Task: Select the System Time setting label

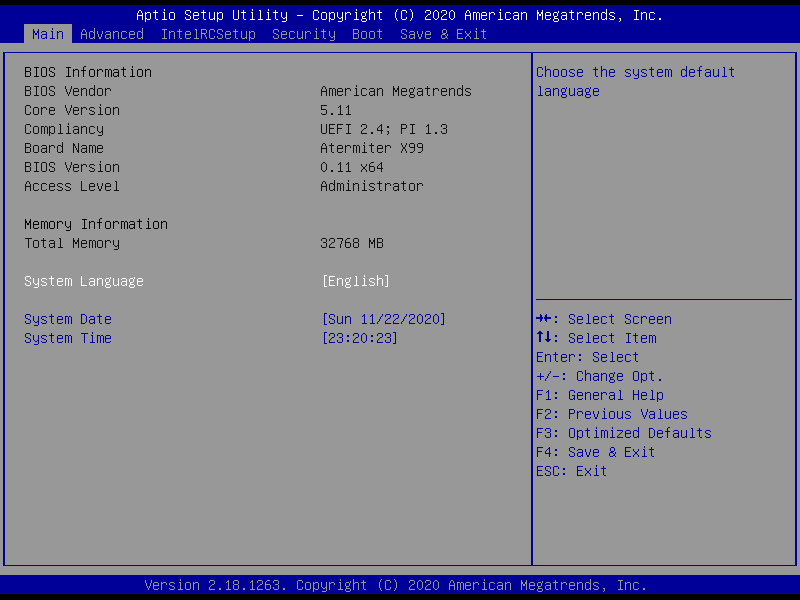Action: click(x=68, y=338)
